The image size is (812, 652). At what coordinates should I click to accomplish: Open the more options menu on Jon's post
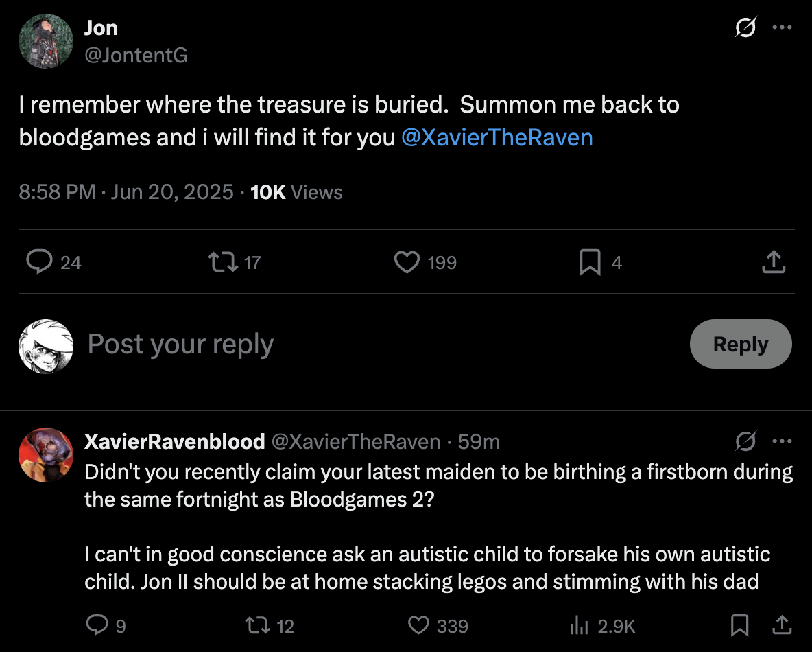pyautogui.click(x=782, y=27)
